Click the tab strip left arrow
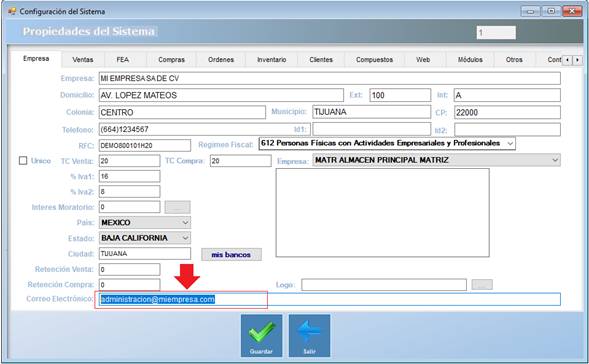This screenshot has height=364, width=589. pos(568,60)
